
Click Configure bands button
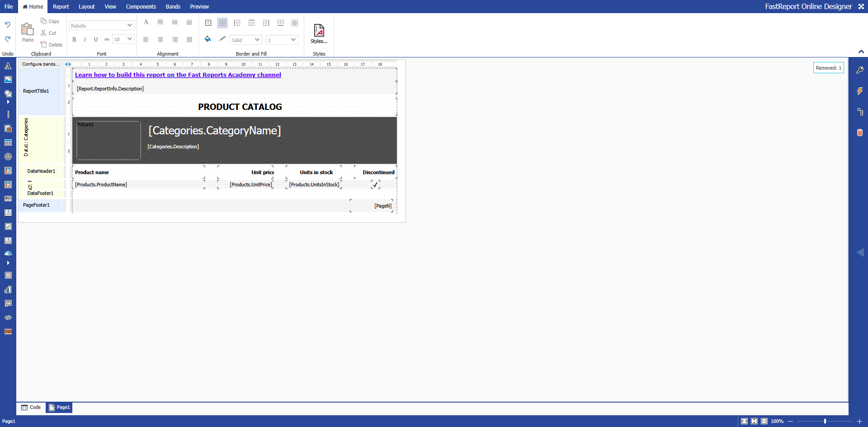tap(40, 64)
